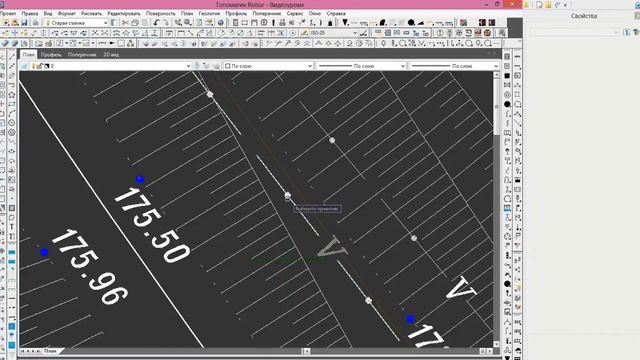Click the globe icon in top toolbar
This screenshot has height=360, width=640.
pyautogui.click(x=221, y=23)
